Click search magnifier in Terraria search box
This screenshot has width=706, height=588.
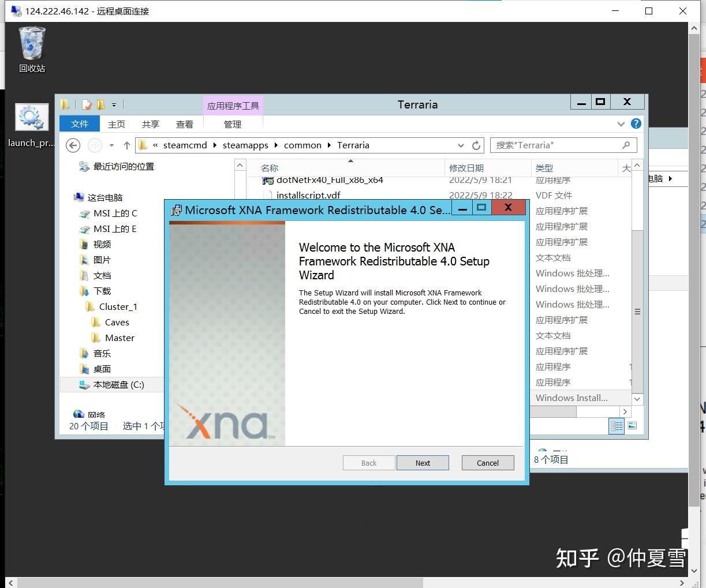click(626, 145)
